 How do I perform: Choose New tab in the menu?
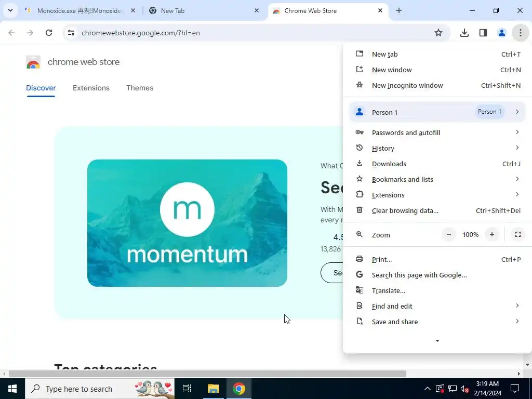click(437, 54)
